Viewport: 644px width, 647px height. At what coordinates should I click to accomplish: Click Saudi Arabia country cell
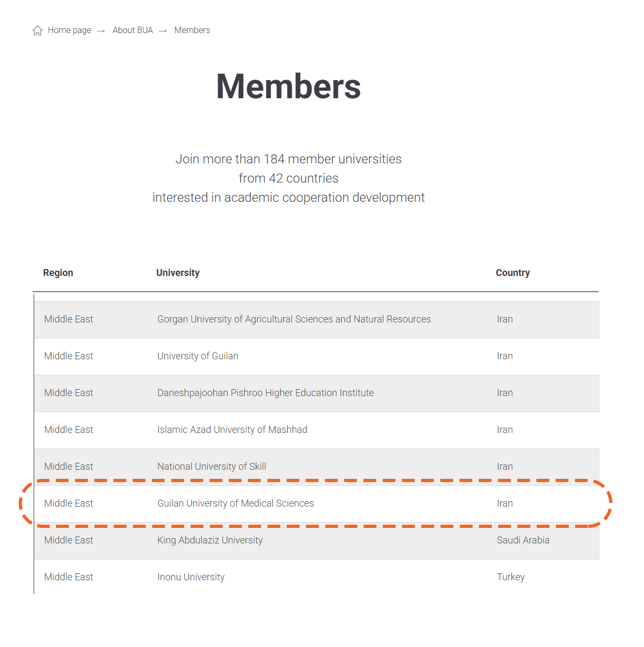(x=523, y=540)
